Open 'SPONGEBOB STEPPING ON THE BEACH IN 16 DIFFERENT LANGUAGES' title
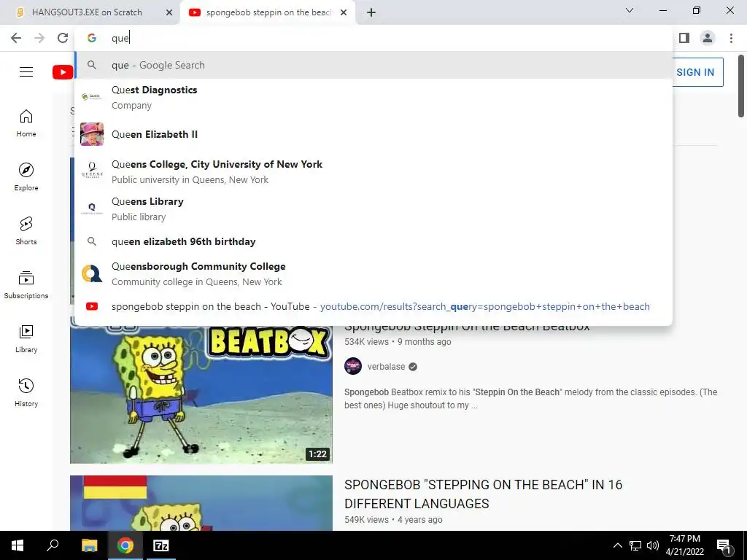 point(483,494)
